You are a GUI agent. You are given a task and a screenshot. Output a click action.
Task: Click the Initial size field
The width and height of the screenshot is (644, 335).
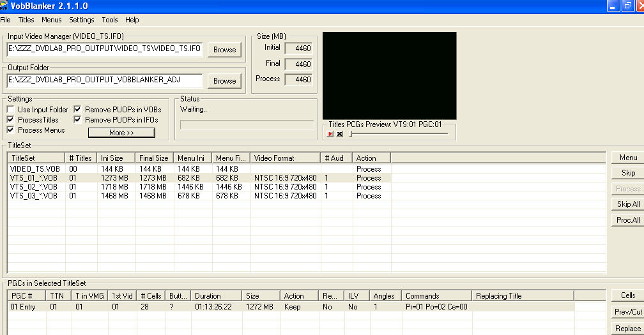[x=298, y=48]
